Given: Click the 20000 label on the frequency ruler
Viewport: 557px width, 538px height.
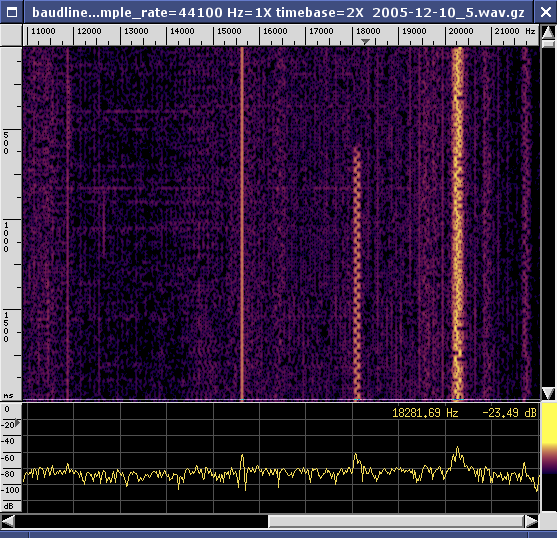Looking at the screenshot, I should pos(461,31).
